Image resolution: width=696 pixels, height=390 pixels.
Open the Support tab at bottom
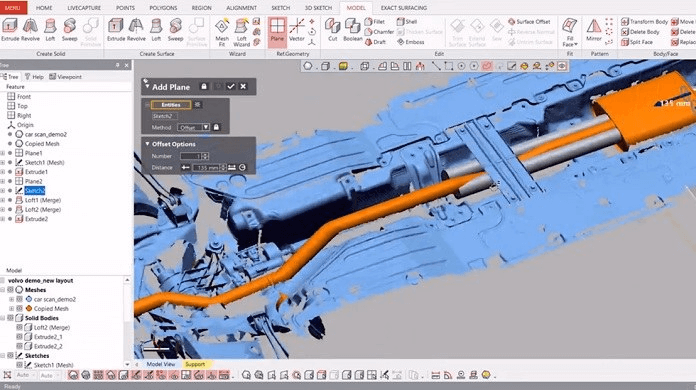195,364
